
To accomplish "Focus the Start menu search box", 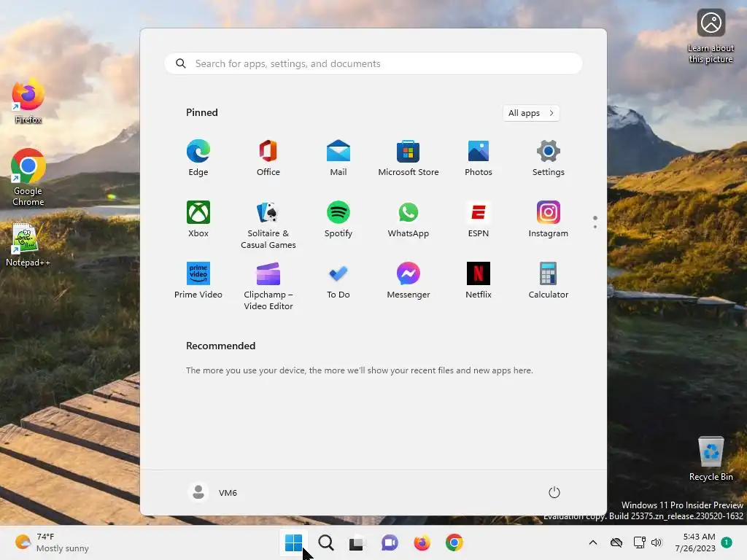I will [x=373, y=64].
